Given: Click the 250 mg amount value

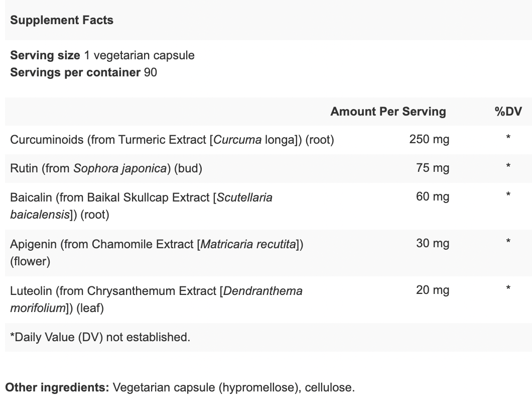Looking at the screenshot, I should [x=429, y=139].
